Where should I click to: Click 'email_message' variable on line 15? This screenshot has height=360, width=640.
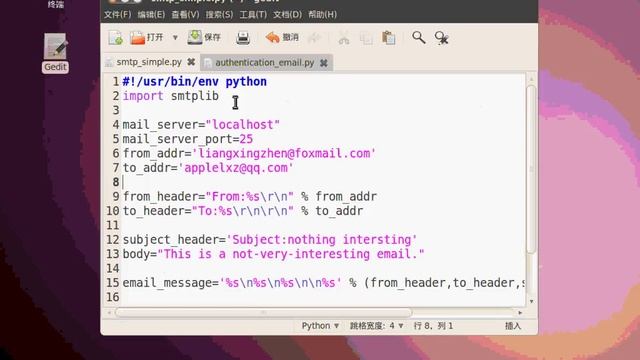point(167,283)
